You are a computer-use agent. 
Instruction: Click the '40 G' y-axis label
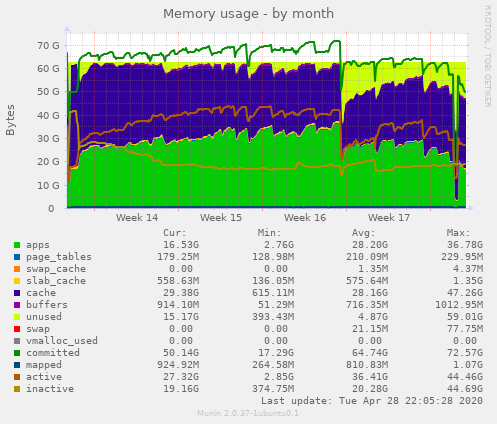(x=48, y=115)
